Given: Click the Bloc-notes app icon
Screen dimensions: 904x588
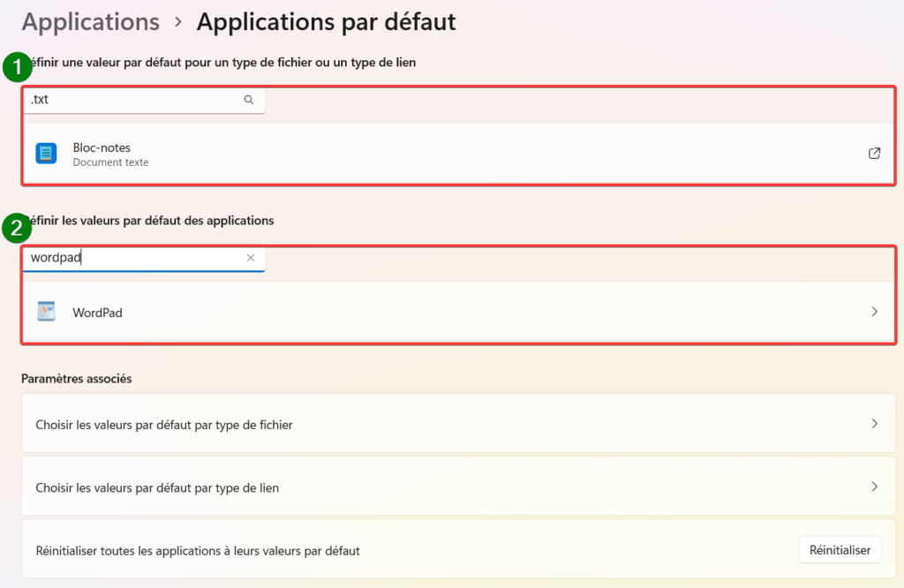Looking at the screenshot, I should [46, 154].
